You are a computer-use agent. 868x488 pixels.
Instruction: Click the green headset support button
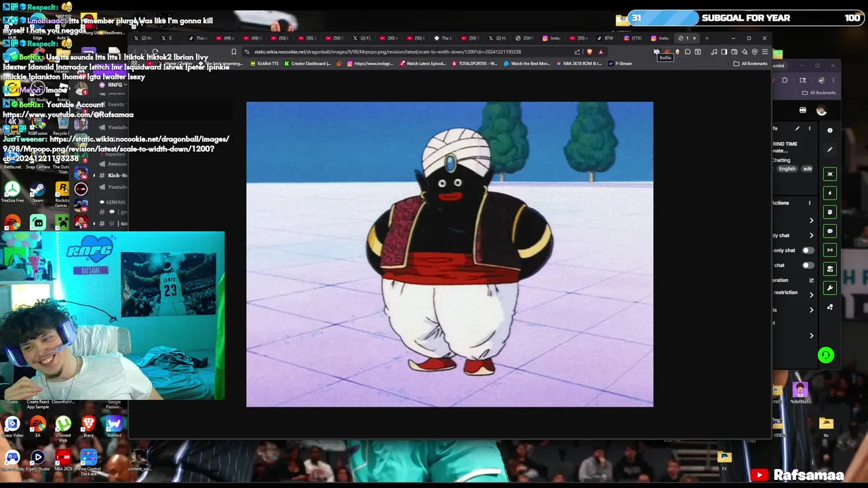(825, 355)
